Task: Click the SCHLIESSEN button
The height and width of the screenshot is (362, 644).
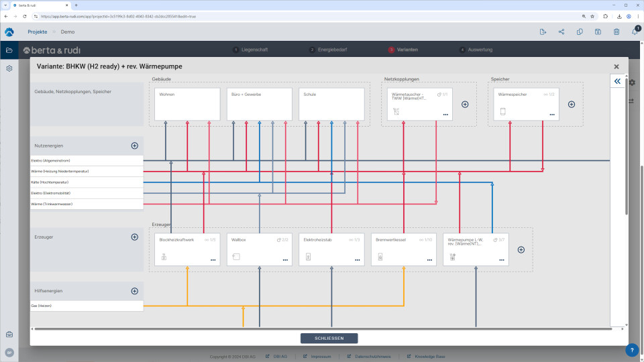Action: (x=329, y=339)
